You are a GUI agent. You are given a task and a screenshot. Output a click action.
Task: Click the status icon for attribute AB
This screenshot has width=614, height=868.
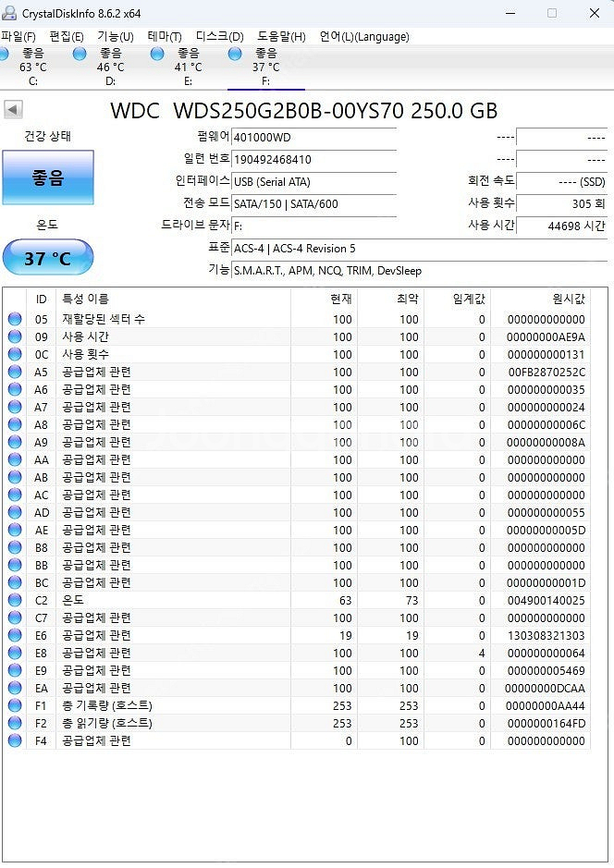pyautogui.click(x=15, y=477)
